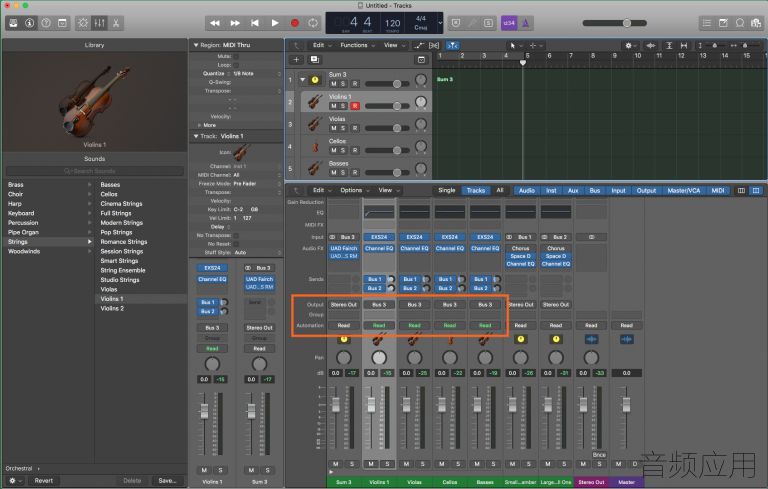Solo the Cellos track

point(343,150)
